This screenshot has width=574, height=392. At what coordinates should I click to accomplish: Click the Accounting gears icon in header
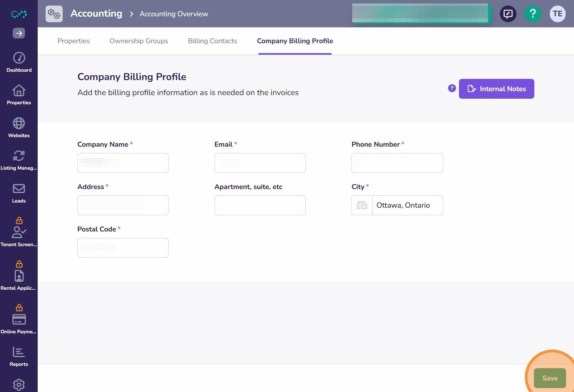[x=54, y=14]
